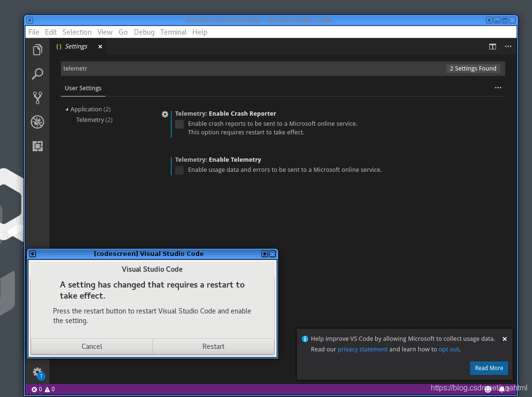Screen dimensions: 532x397
Task: Dismiss the usage data notification
Action: coord(505,339)
